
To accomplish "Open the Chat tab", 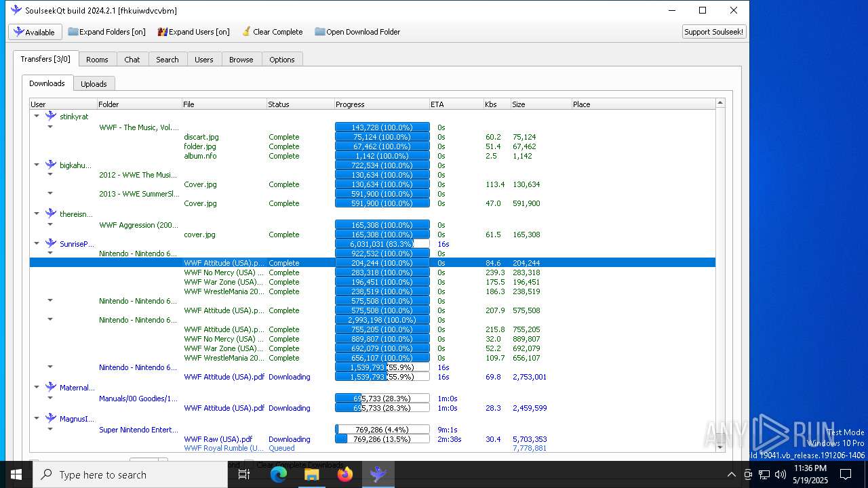I will pos(132,60).
